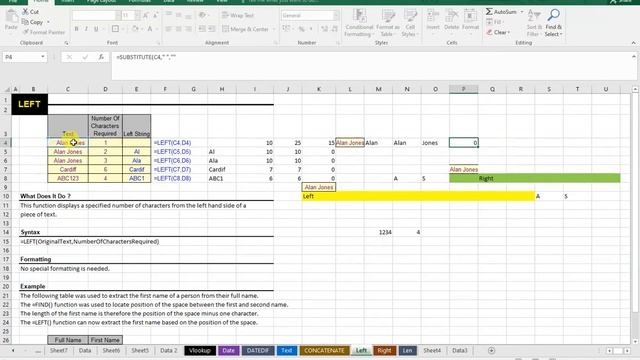Click Increase Font Size icon
The height and width of the screenshot is (360, 640).
(x=146, y=16)
